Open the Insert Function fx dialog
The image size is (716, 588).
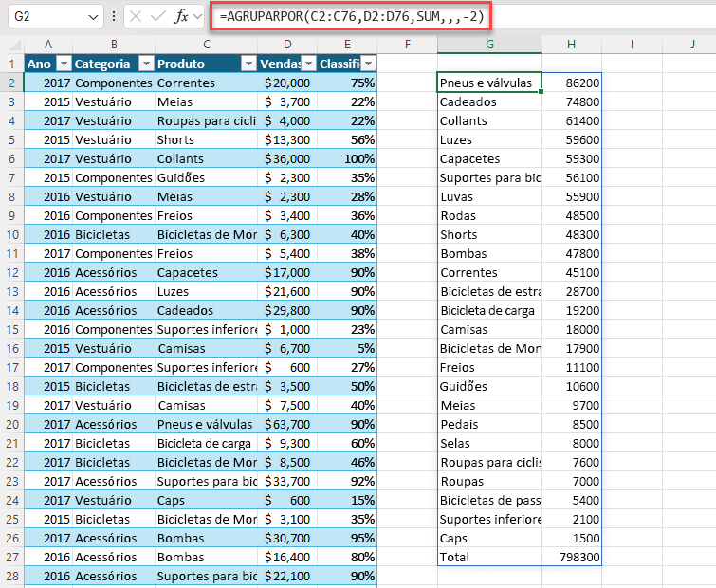(181, 17)
